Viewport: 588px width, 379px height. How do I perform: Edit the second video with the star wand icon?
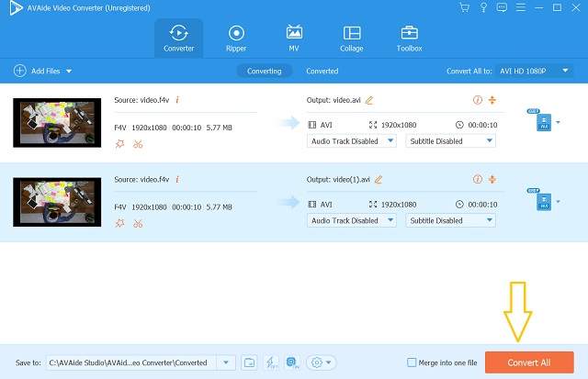(120, 223)
